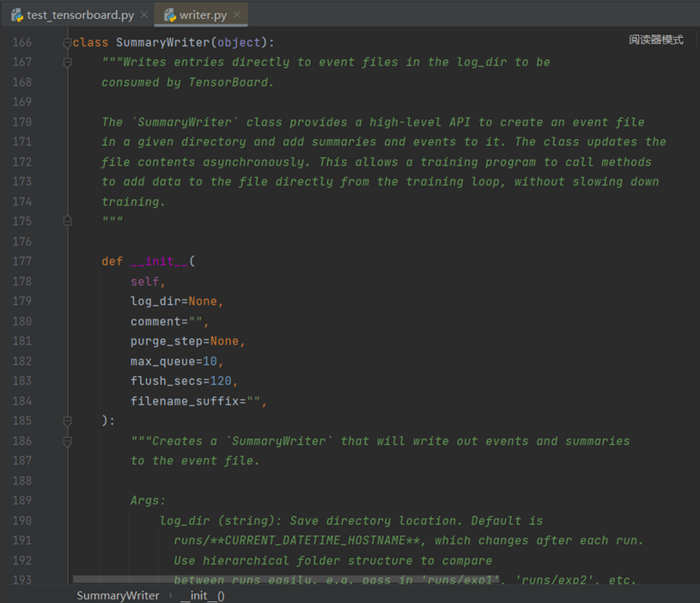Screen dimensions: 700x603
Task: Click 'Use hierarchical folder structure to compare' line
Action: (333, 561)
